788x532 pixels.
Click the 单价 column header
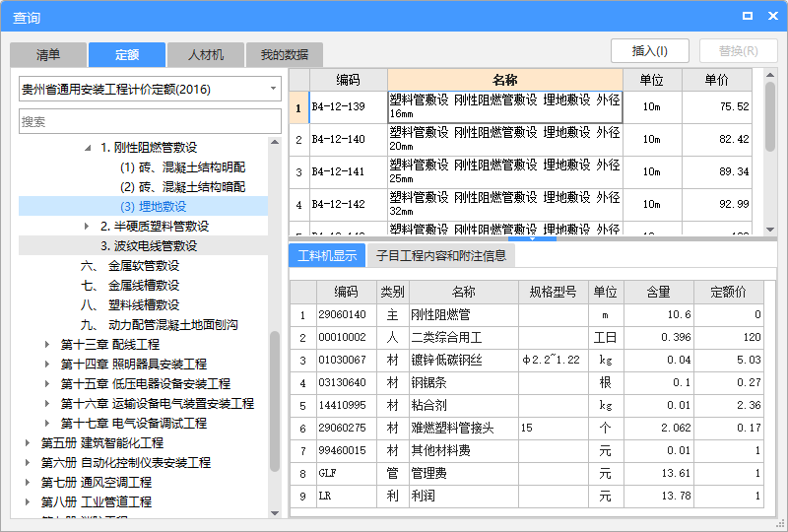717,80
